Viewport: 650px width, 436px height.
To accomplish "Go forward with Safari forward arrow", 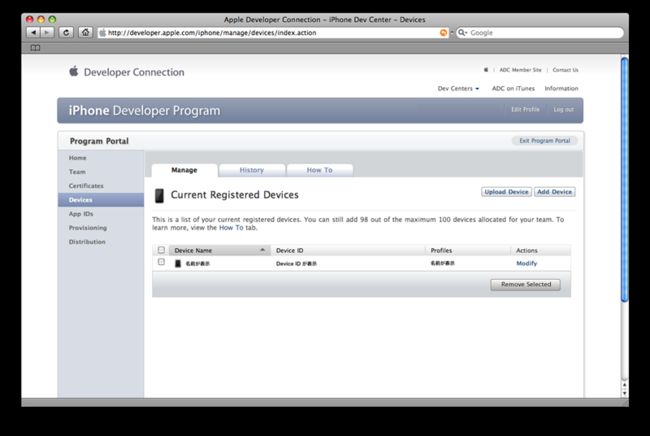I will coord(47,32).
